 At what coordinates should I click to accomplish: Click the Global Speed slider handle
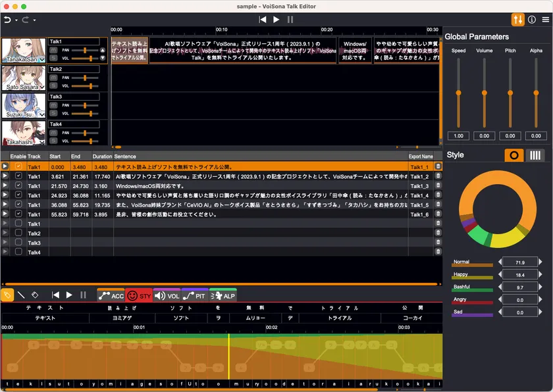458,93
